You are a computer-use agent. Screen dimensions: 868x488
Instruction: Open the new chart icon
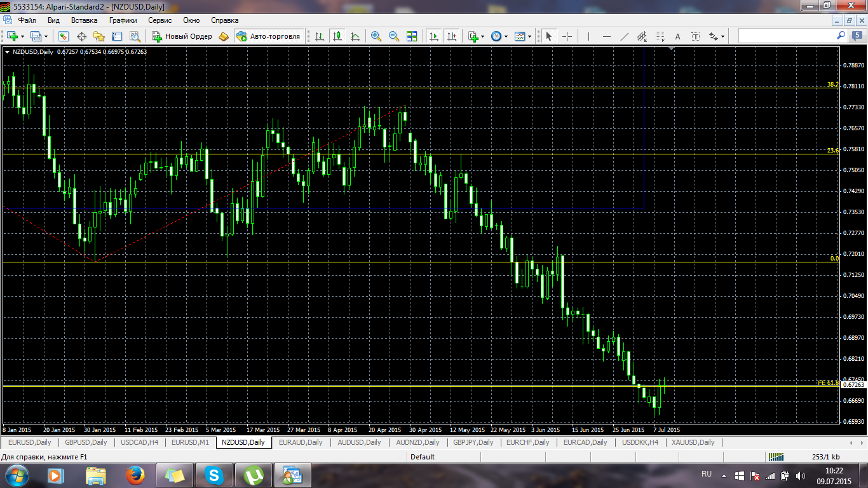[x=12, y=36]
